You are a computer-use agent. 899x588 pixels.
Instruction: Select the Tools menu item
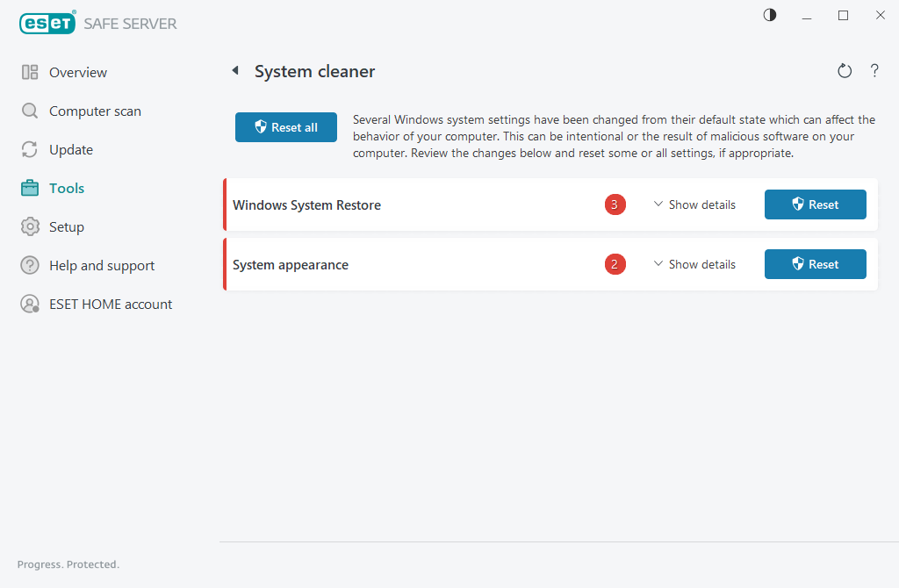[x=67, y=188]
